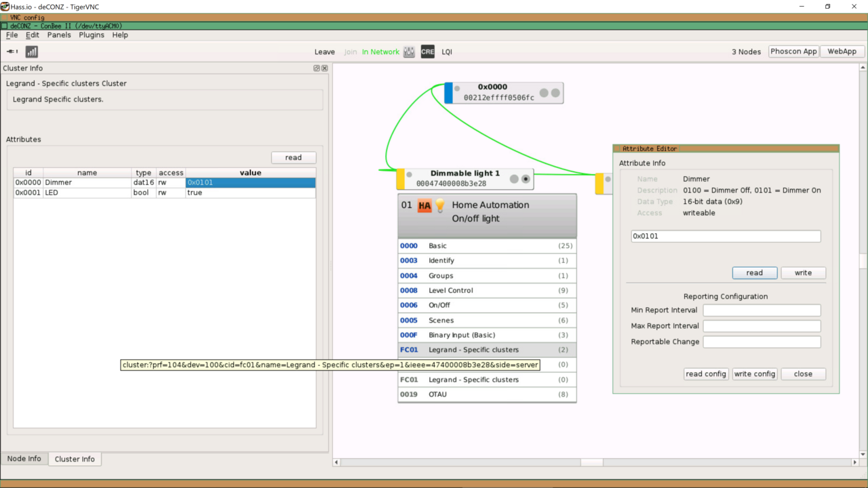Switch to the Node Info tab
The height and width of the screenshot is (488, 868).
coord(24,459)
